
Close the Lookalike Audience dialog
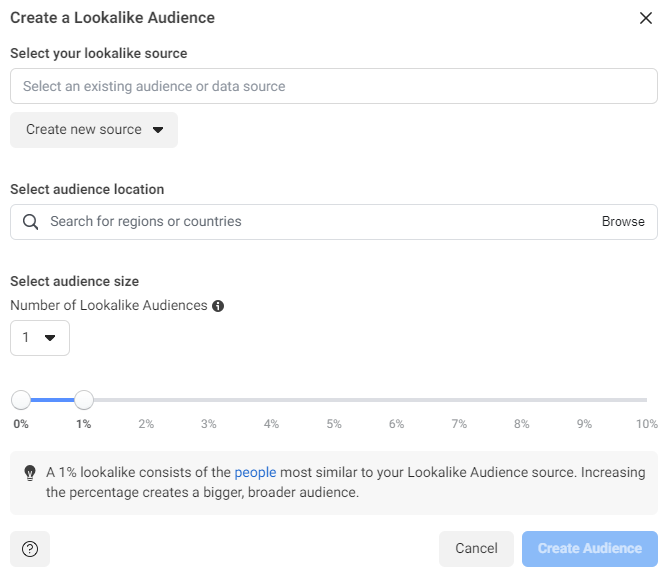646,18
